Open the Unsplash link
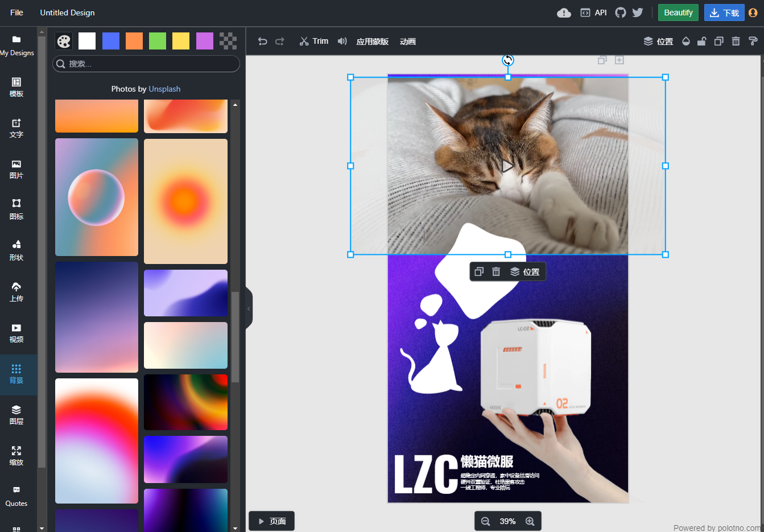764x532 pixels. [164, 89]
